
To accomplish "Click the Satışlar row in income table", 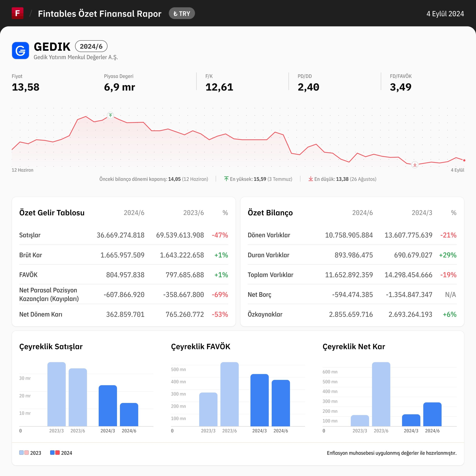I will point(124,235).
